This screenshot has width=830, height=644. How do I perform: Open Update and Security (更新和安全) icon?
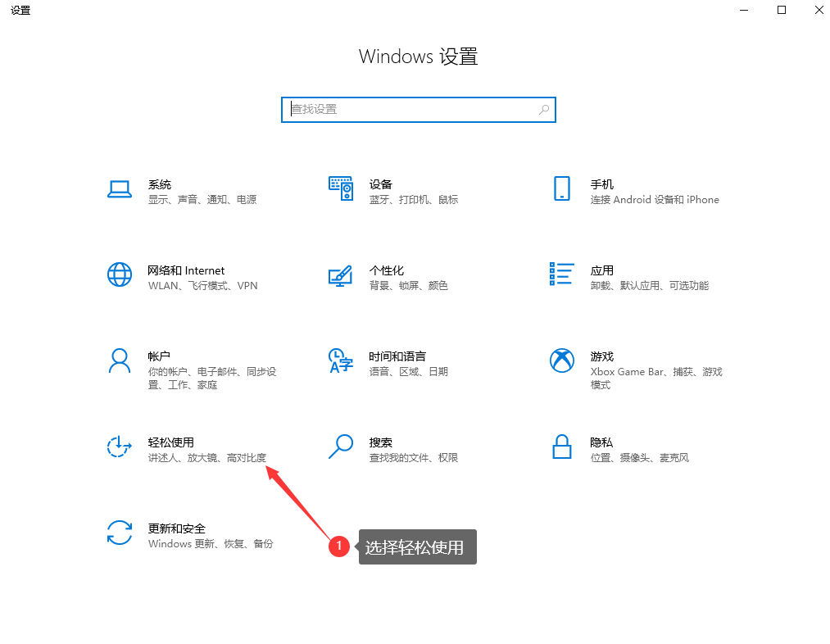pos(120,533)
